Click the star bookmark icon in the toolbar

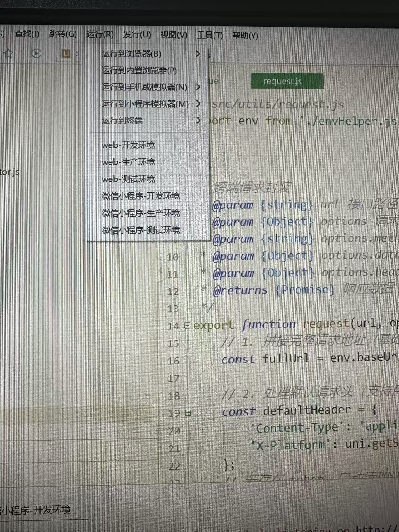8,54
